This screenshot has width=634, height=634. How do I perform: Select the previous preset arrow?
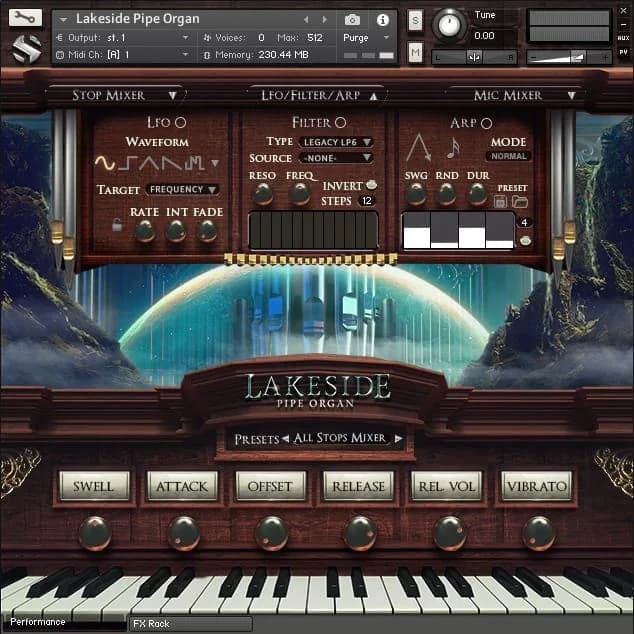(x=285, y=438)
